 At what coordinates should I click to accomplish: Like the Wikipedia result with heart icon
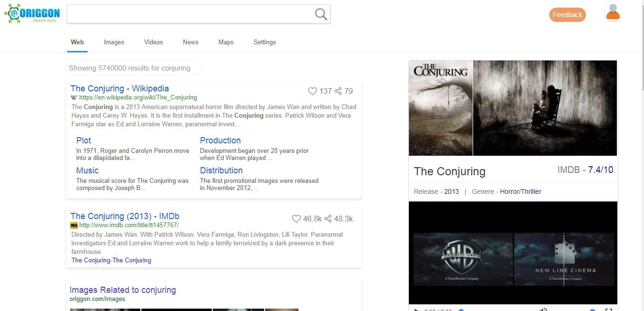312,91
